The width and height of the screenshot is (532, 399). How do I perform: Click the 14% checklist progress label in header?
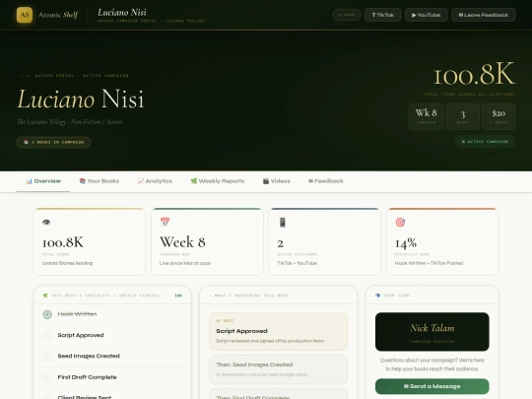178,296
